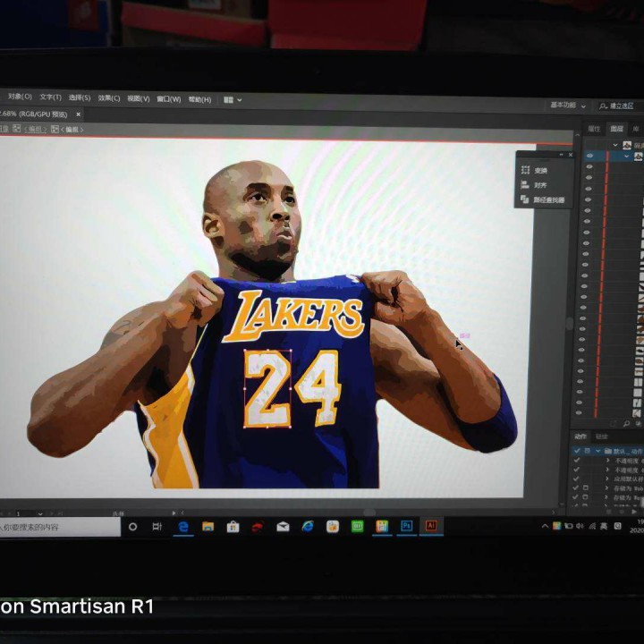The width and height of the screenshot is (644, 644).
Task: Click the Illustrator icon in the taskbar
Action: (x=430, y=526)
